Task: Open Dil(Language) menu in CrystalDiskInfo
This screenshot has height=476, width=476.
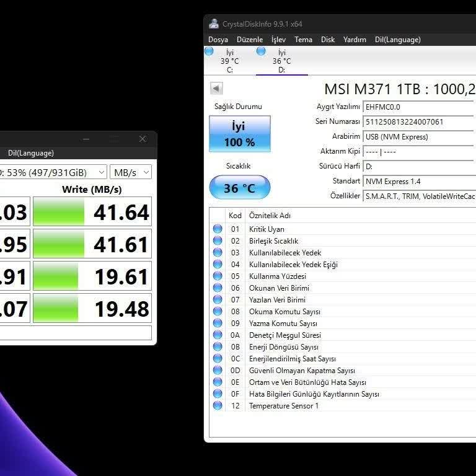Action: pyautogui.click(x=398, y=40)
